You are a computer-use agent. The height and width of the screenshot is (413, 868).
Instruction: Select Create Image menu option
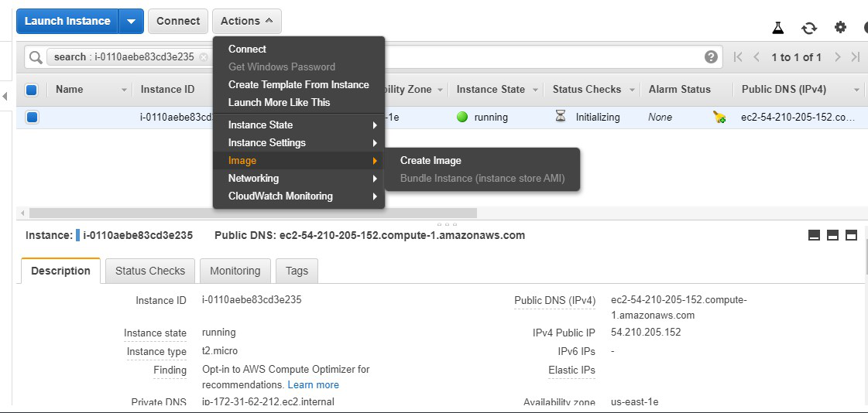point(431,161)
